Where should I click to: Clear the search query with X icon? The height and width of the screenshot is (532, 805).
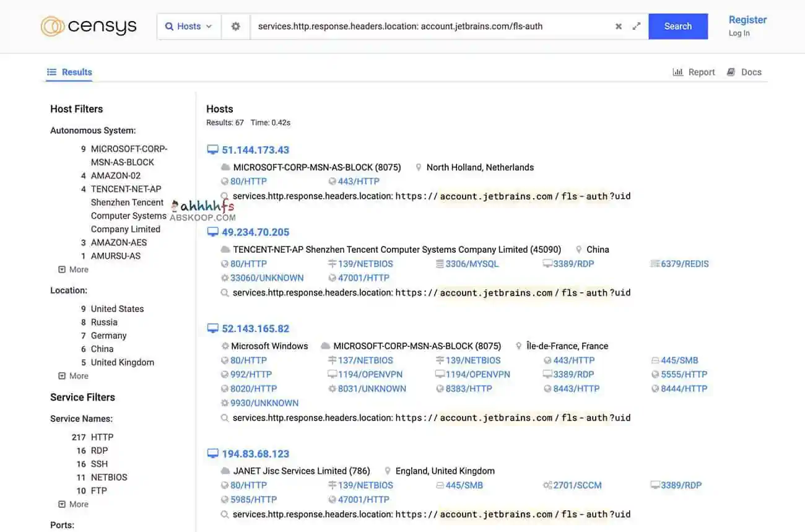(618, 27)
